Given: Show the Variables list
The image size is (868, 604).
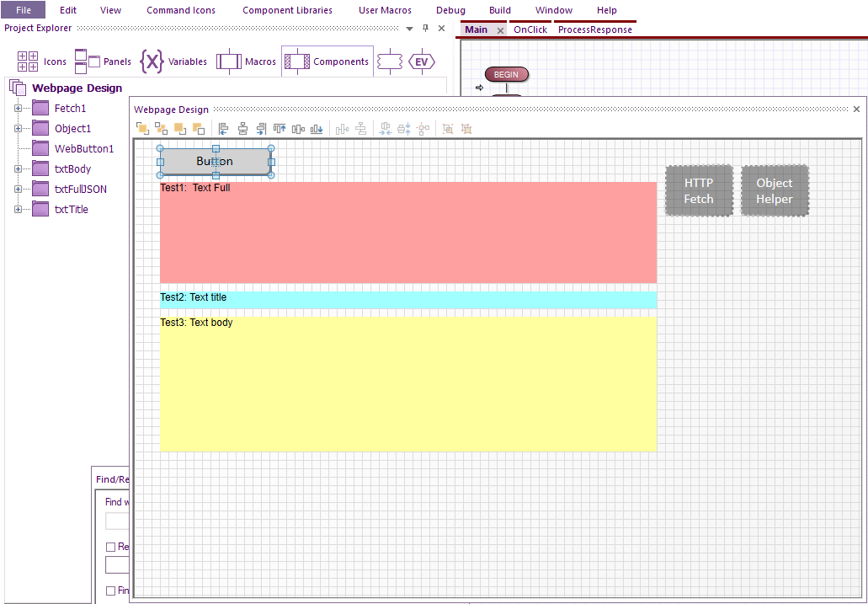Looking at the screenshot, I should [173, 61].
